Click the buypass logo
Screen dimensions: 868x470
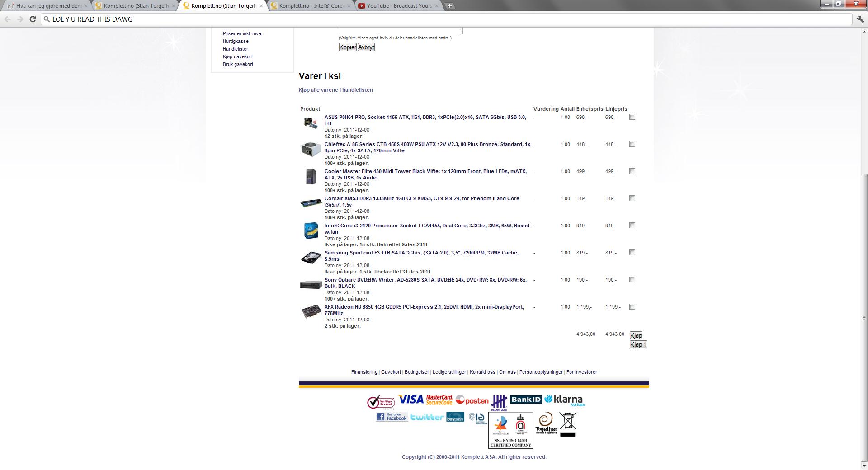tap(455, 417)
